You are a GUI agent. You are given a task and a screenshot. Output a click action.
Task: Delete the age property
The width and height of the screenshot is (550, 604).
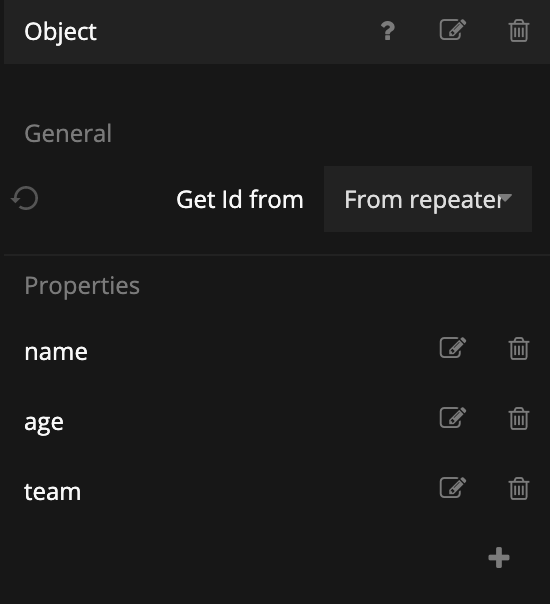(x=519, y=418)
